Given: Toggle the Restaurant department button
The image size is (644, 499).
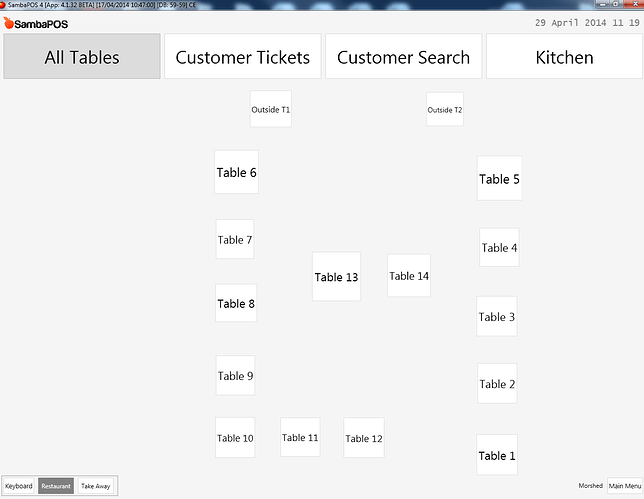Looking at the screenshot, I should click(56, 486).
